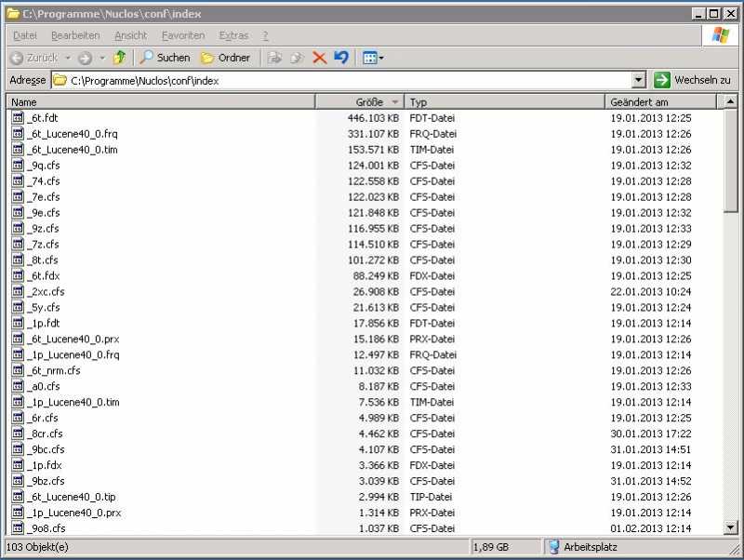Open the Favoriten menu
Image resolution: width=744 pixels, height=560 pixels.
[x=183, y=35]
